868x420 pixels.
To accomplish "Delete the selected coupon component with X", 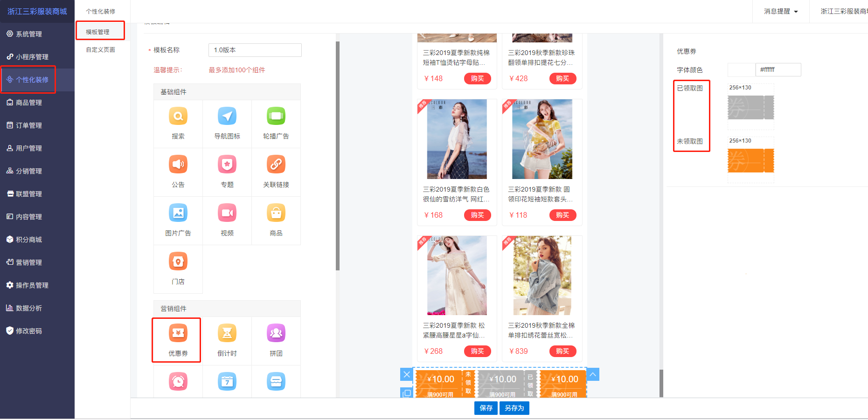I will (x=407, y=374).
